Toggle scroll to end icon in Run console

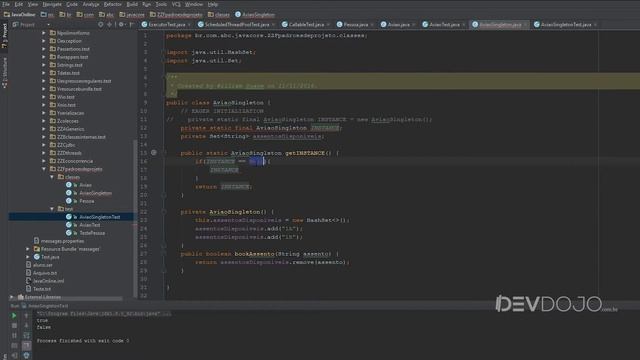click(x=27, y=345)
